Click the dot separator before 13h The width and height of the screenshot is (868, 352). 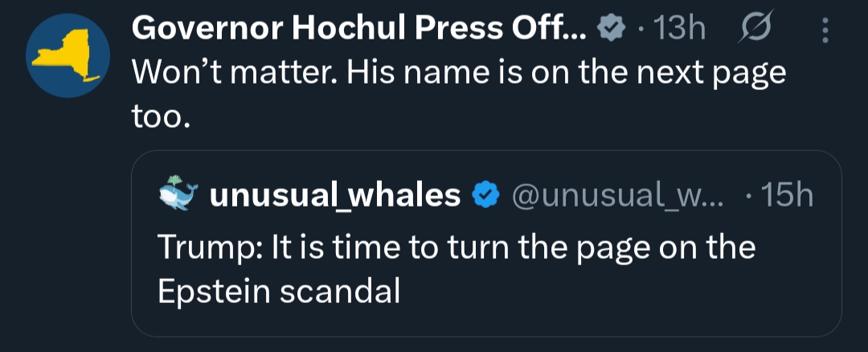tap(641, 30)
